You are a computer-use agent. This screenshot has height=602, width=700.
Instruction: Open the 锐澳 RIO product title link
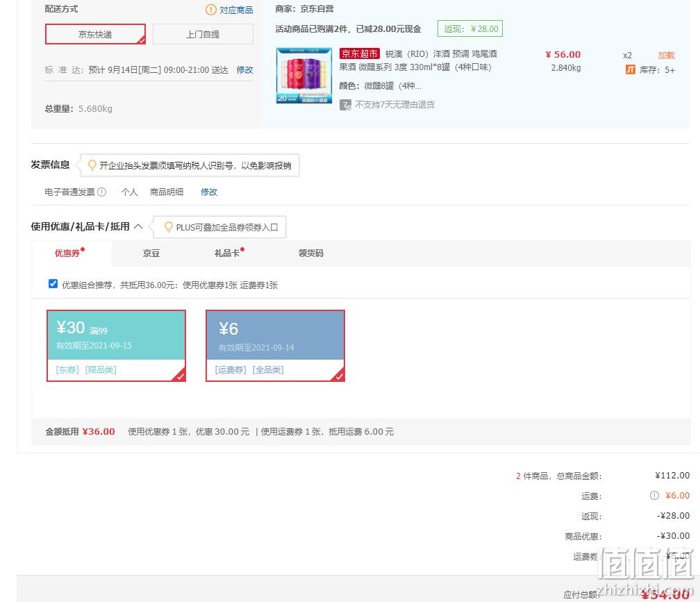[x=417, y=60]
